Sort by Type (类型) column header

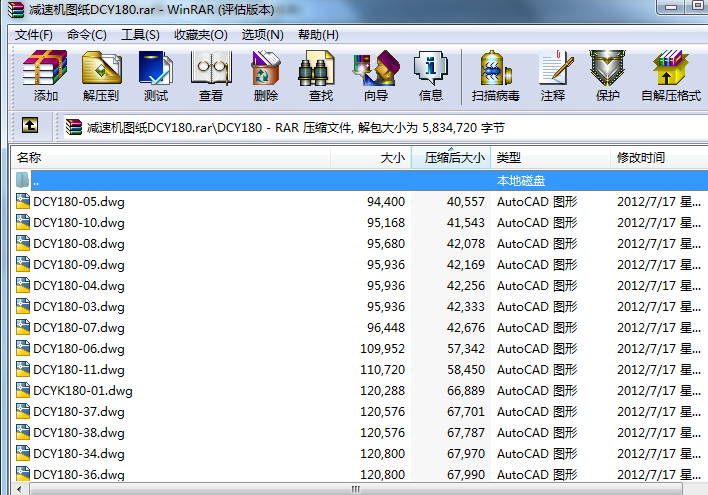550,158
